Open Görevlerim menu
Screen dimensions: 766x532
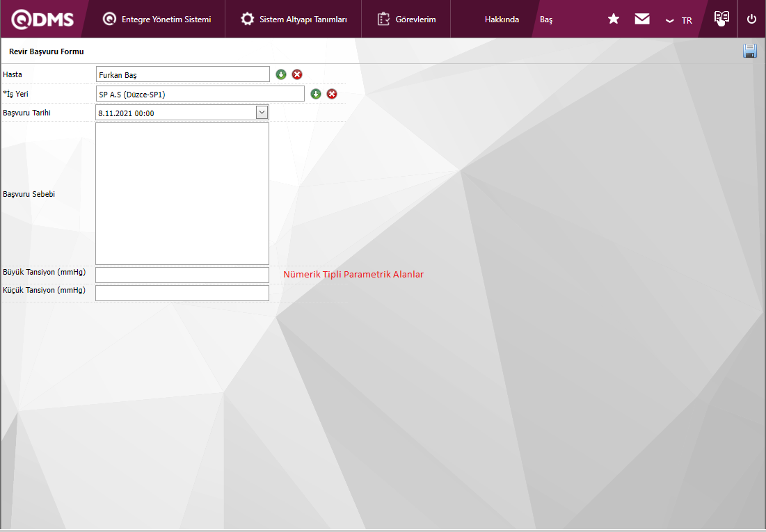406,19
